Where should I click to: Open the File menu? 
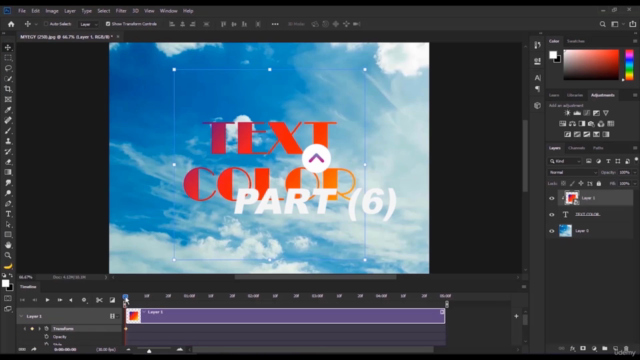coord(22,11)
